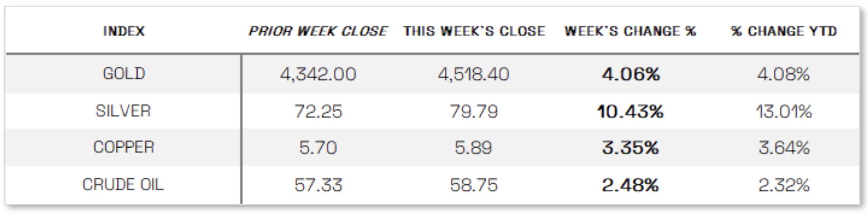Click gold this week's close 4,518.40

pos(473,74)
